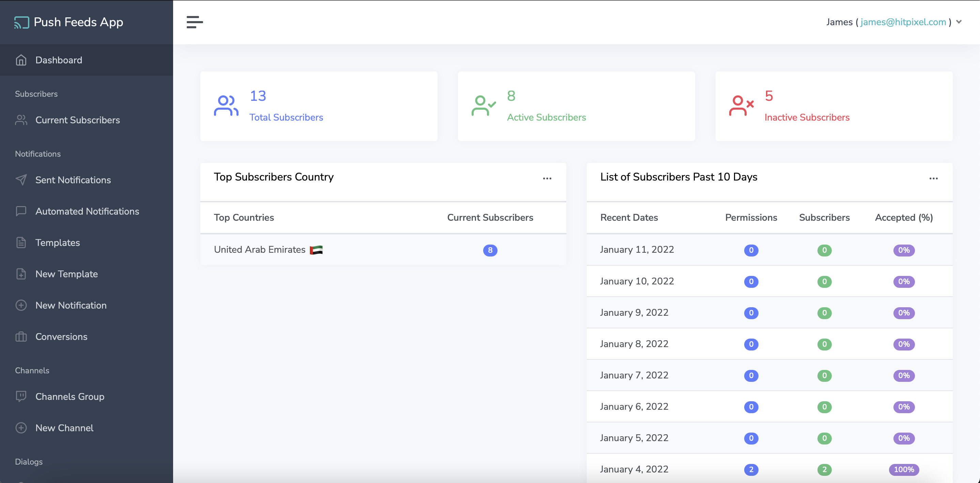
Task: Click the Subscribers column header in the date table
Action: click(x=824, y=218)
